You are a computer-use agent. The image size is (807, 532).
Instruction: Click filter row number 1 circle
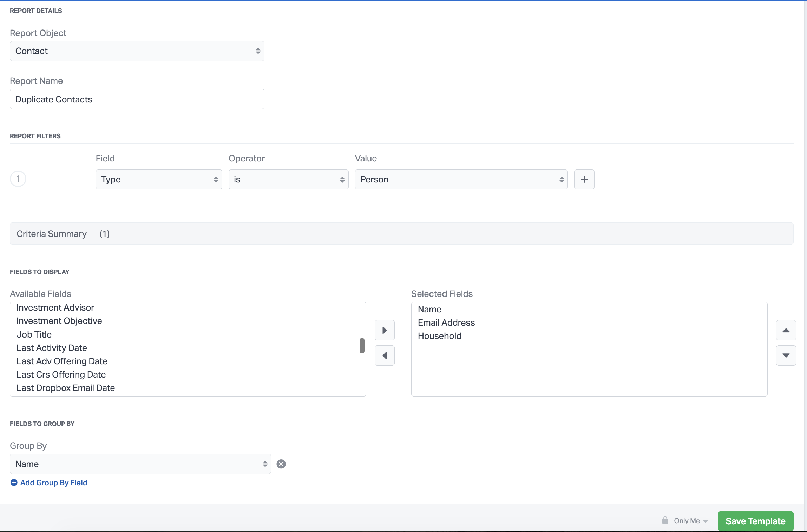[x=18, y=179]
